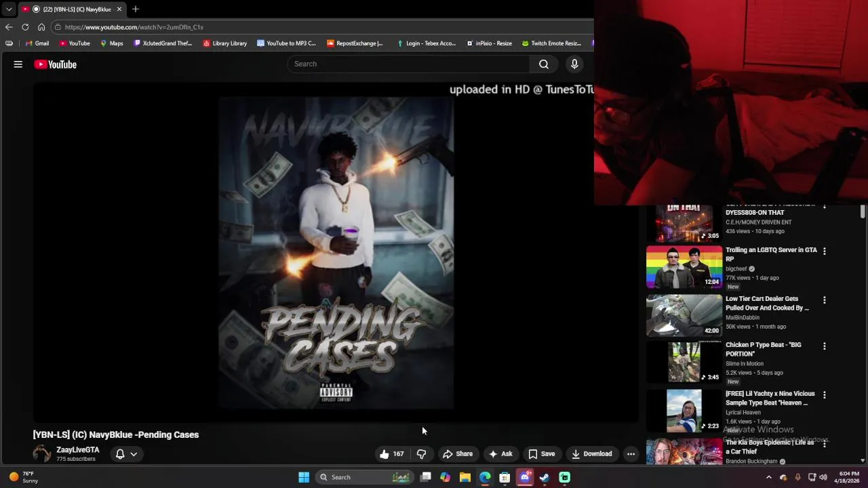Open Chicken P Type Beat thumbnail
The image size is (868, 488).
684,362
